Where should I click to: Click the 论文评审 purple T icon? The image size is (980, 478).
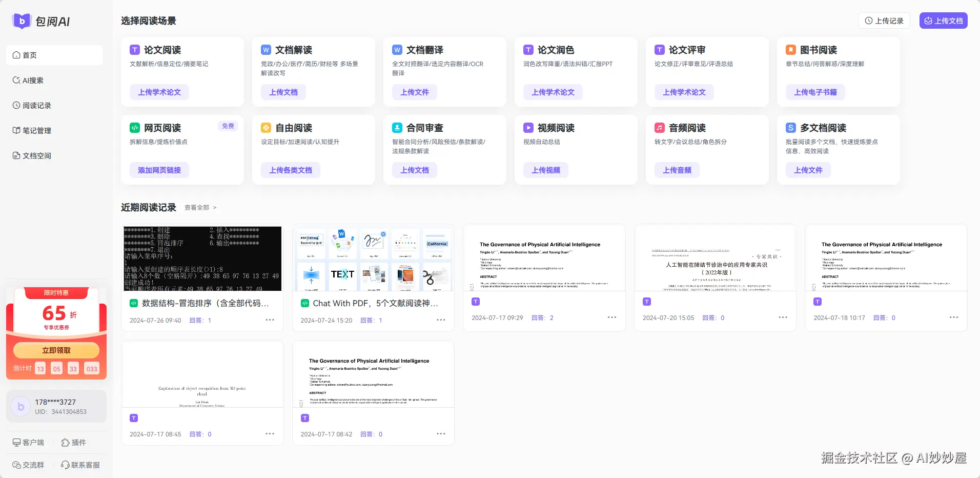click(660, 50)
